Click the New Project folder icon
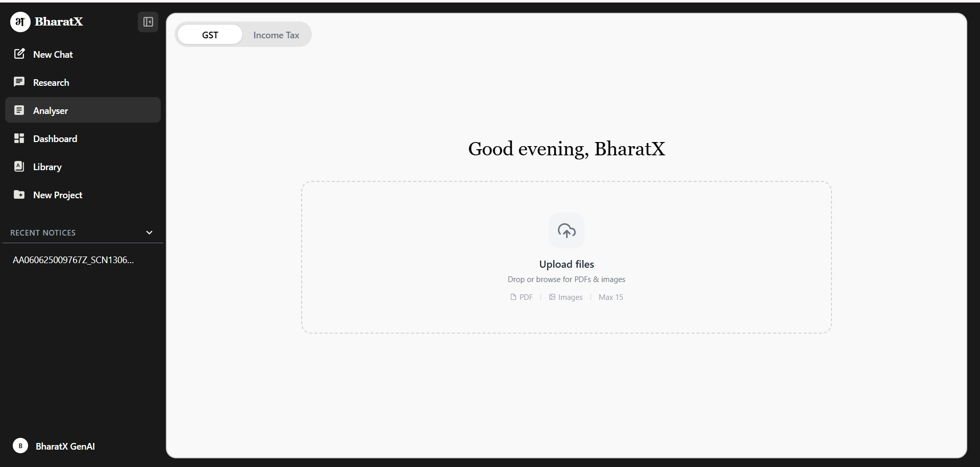This screenshot has width=980, height=467. click(19, 194)
